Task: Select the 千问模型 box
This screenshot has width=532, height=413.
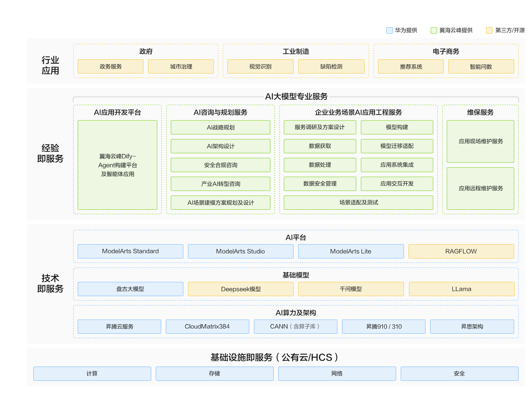Action: pos(351,289)
